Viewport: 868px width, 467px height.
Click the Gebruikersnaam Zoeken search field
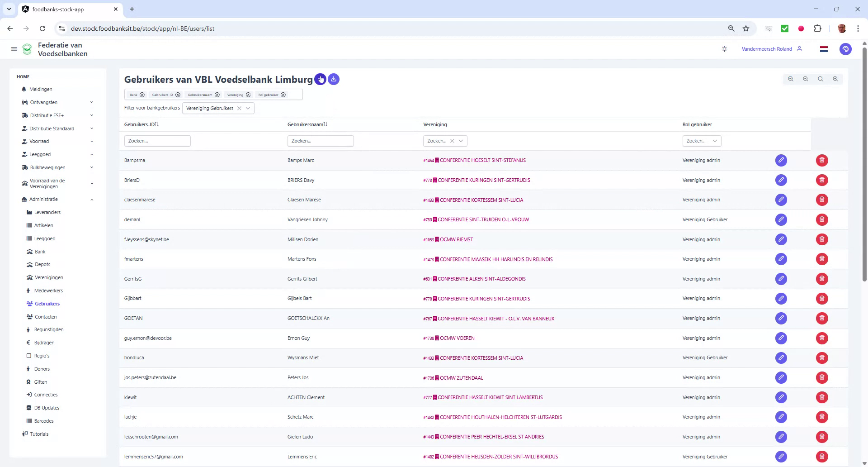[x=321, y=141]
